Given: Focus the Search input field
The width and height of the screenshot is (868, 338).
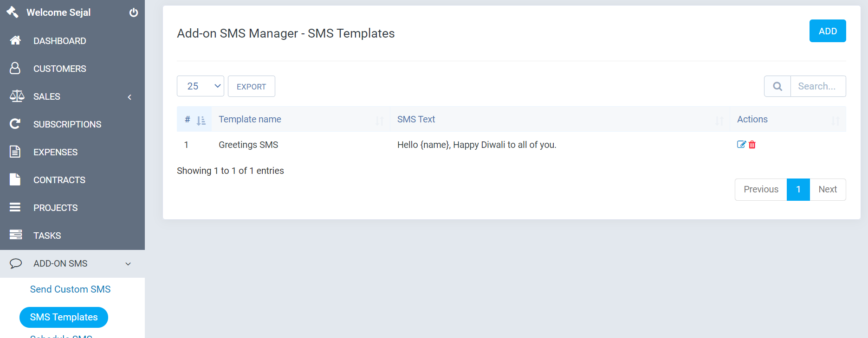Looking at the screenshot, I should pos(818,86).
